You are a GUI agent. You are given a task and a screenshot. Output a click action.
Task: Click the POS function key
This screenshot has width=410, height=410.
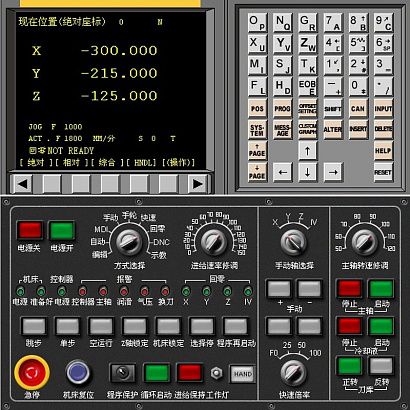(257, 109)
